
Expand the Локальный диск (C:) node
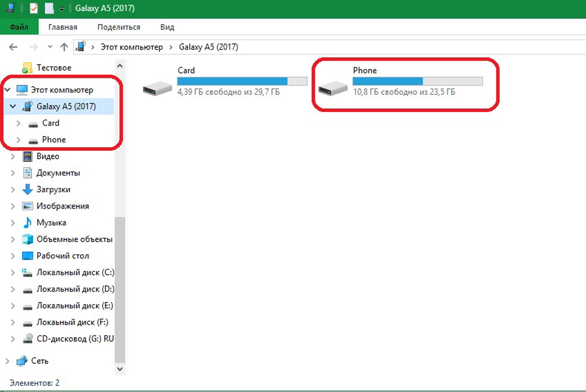pos(13,273)
